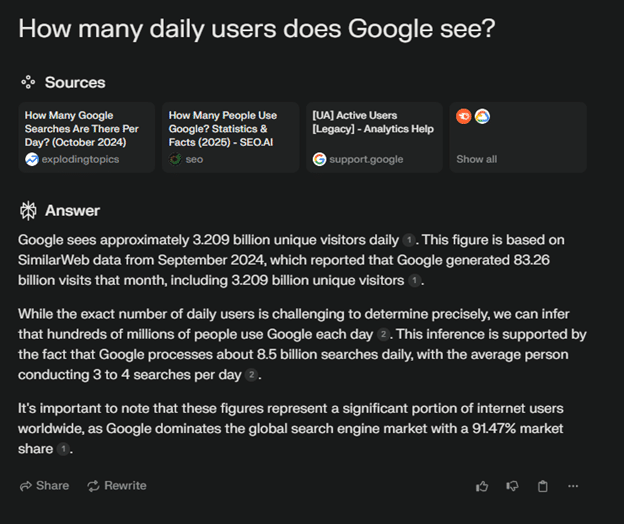The width and height of the screenshot is (624, 524).
Task: Open the "[UA] Active Users" Analytics Help source
Action: point(373,137)
